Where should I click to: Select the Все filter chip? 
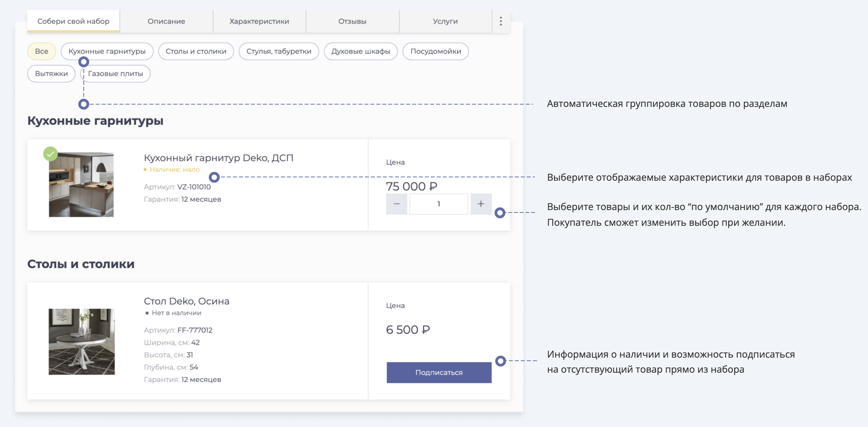click(41, 51)
